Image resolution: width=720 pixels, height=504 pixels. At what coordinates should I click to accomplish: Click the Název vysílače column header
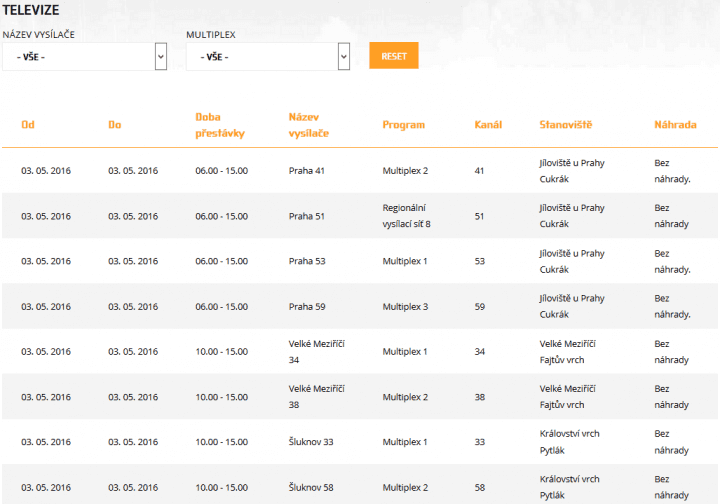(x=309, y=125)
